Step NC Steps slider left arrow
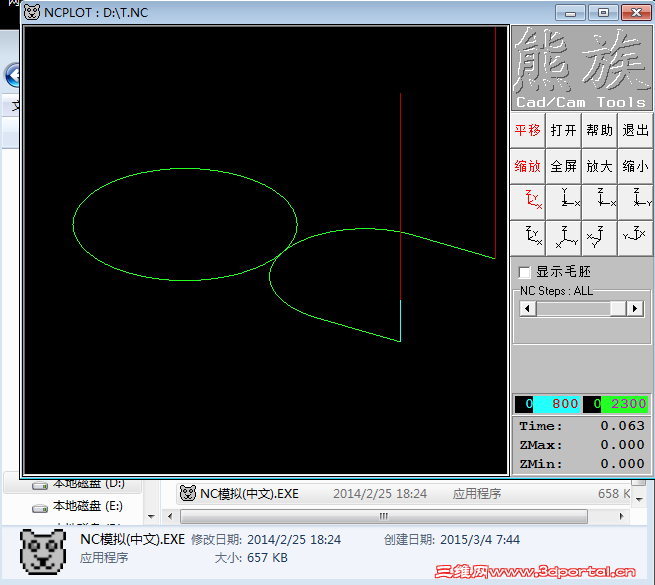The height and width of the screenshot is (585, 655). tap(528, 309)
